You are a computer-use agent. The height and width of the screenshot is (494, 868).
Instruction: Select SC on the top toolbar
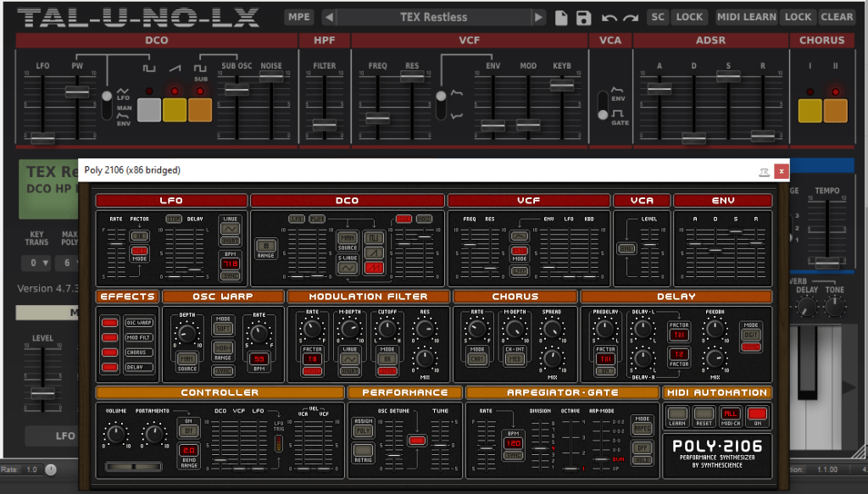tap(657, 17)
